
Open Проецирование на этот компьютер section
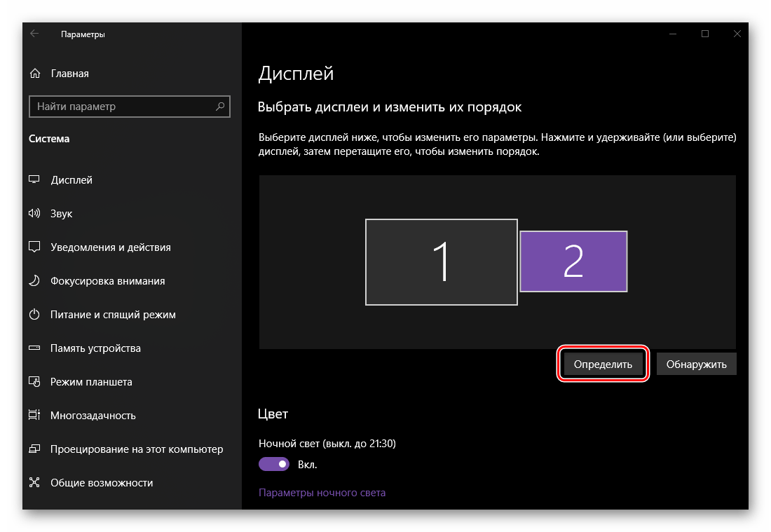point(136,449)
